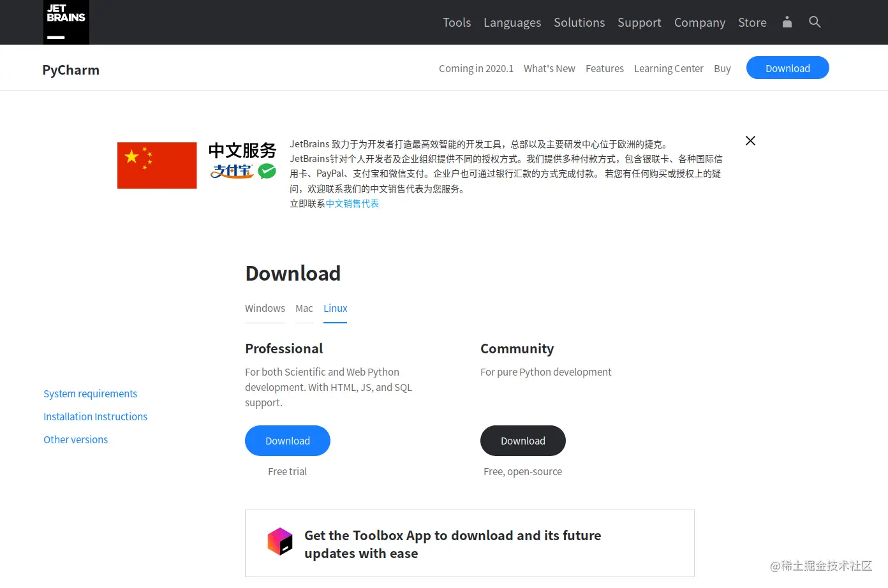The image size is (888, 588).
Task: Open the search icon
Action: pos(815,22)
